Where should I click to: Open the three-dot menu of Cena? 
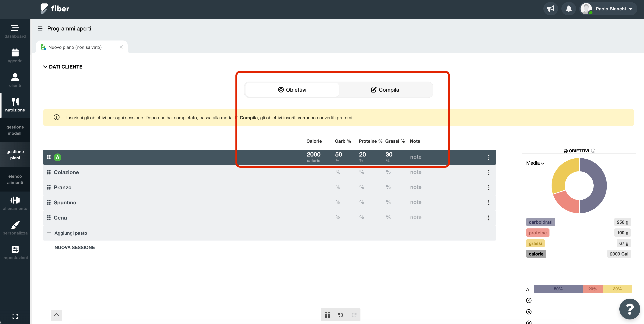488,218
